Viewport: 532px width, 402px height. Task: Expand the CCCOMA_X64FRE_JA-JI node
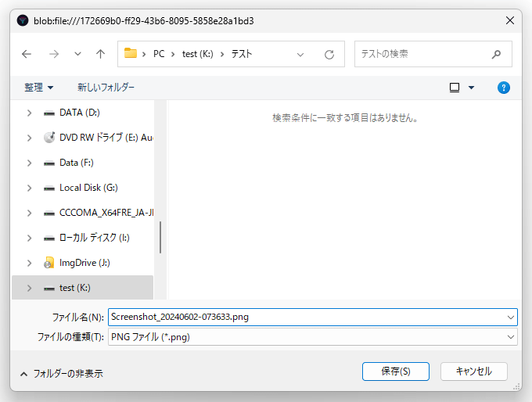point(29,213)
